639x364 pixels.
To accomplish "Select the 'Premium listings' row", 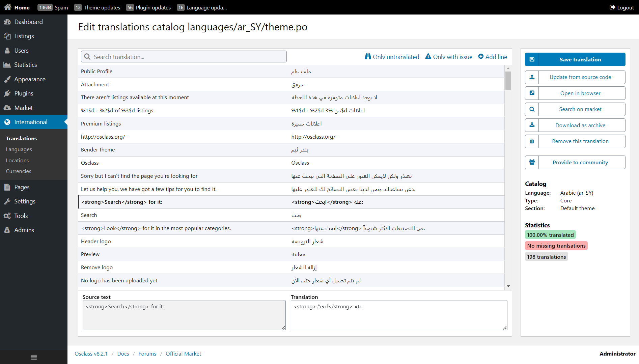I will pyautogui.click(x=291, y=124).
